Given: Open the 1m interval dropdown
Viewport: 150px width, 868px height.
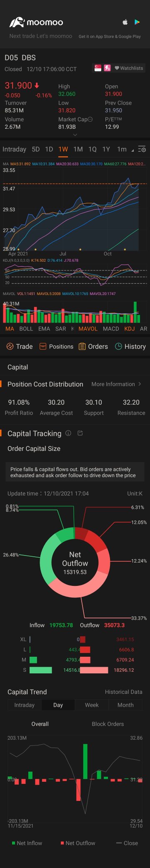Looking at the screenshot, I should click(x=125, y=149).
